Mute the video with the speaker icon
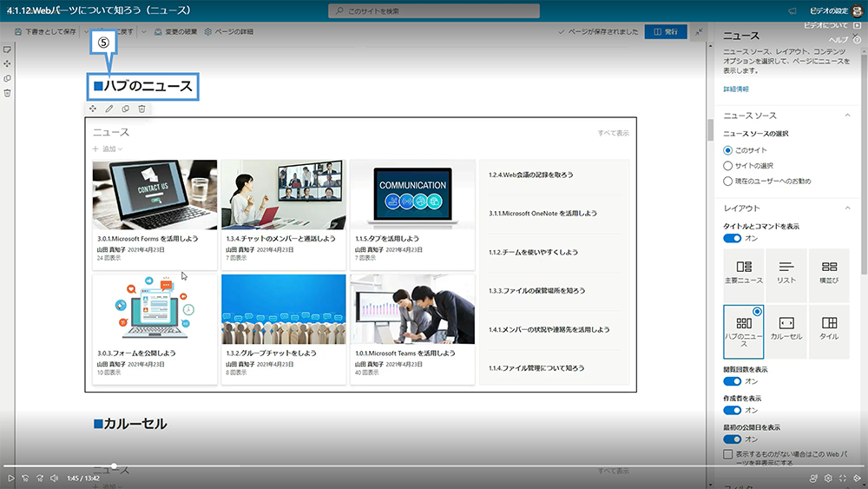 pyautogui.click(x=54, y=478)
